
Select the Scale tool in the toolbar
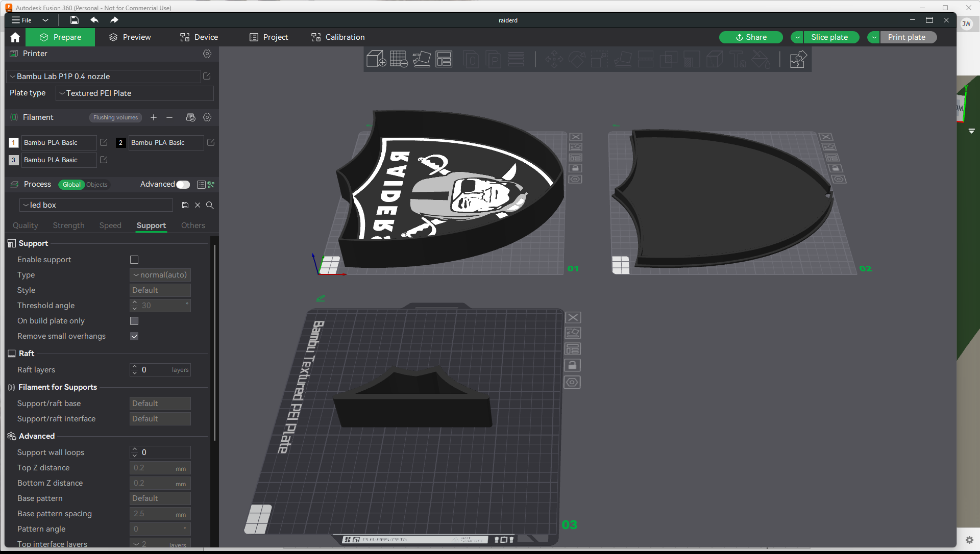tap(600, 60)
